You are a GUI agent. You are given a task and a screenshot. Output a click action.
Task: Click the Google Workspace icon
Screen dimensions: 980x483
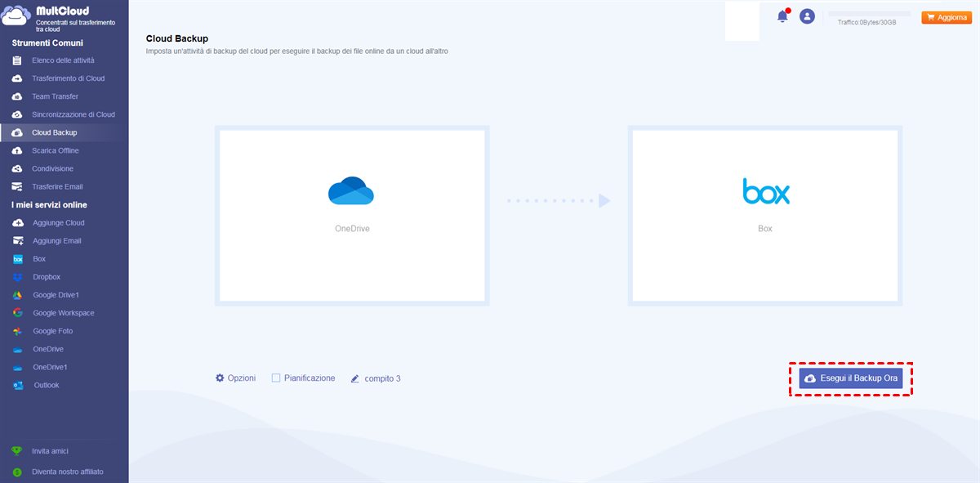coord(17,313)
